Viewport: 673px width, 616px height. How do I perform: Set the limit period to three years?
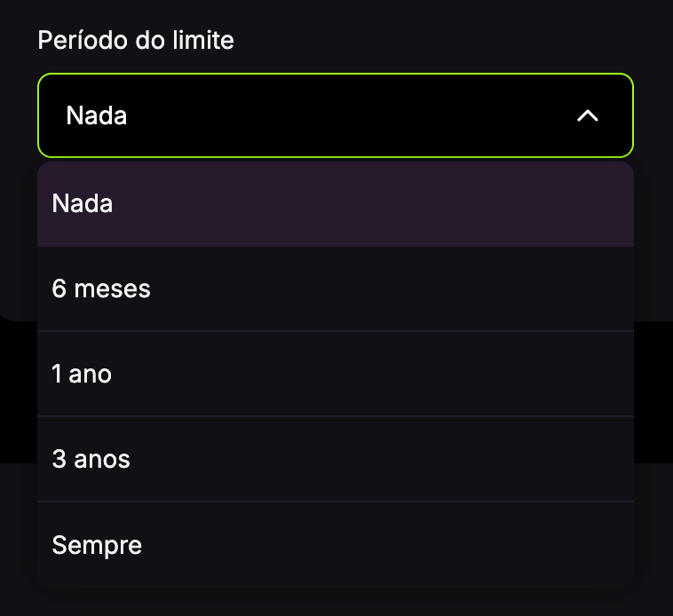[x=336, y=459]
